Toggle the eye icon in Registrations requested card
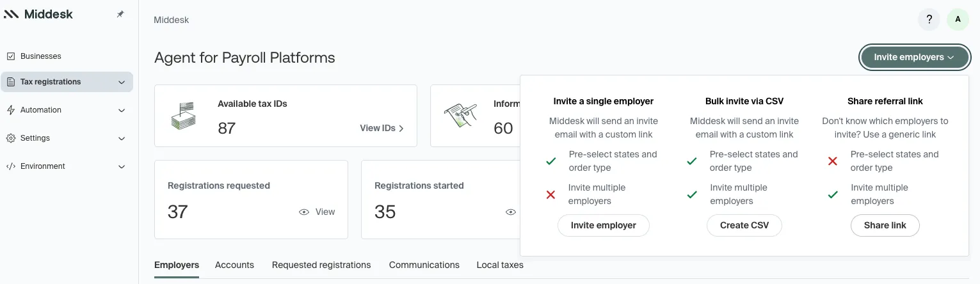The height and width of the screenshot is (284, 980). [x=304, y=212]
